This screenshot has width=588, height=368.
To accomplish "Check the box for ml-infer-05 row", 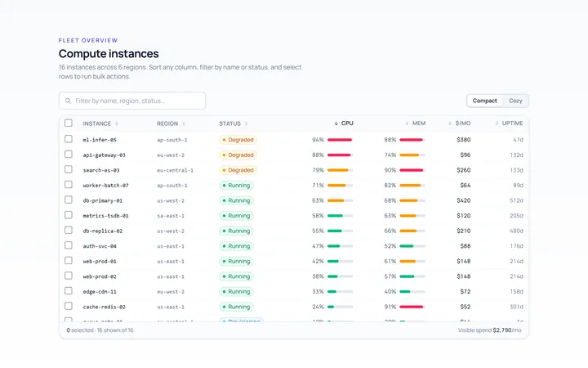I will point(69,139).
